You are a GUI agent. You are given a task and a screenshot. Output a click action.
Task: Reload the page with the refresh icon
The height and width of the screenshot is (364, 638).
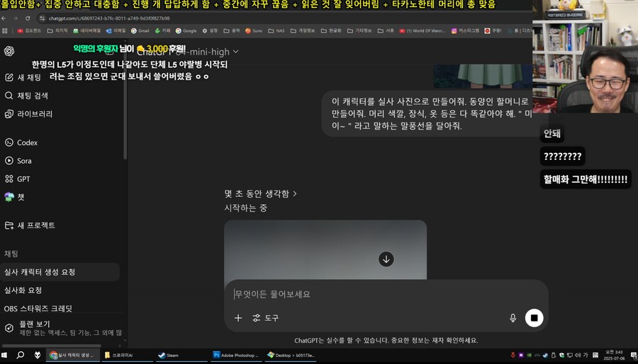click(x=28, y=18)
